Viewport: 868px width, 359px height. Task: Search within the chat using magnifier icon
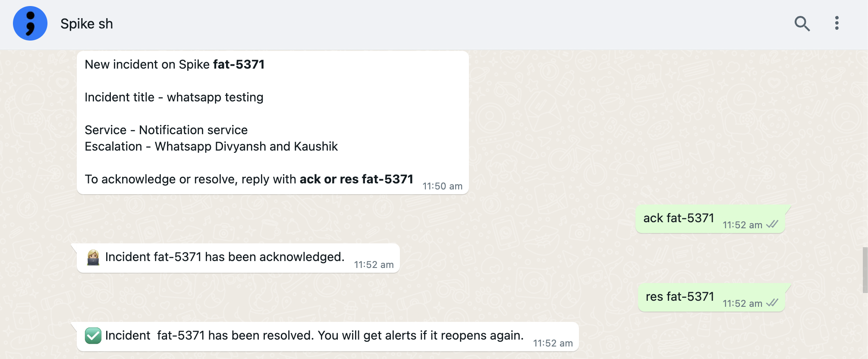(802, 23)
